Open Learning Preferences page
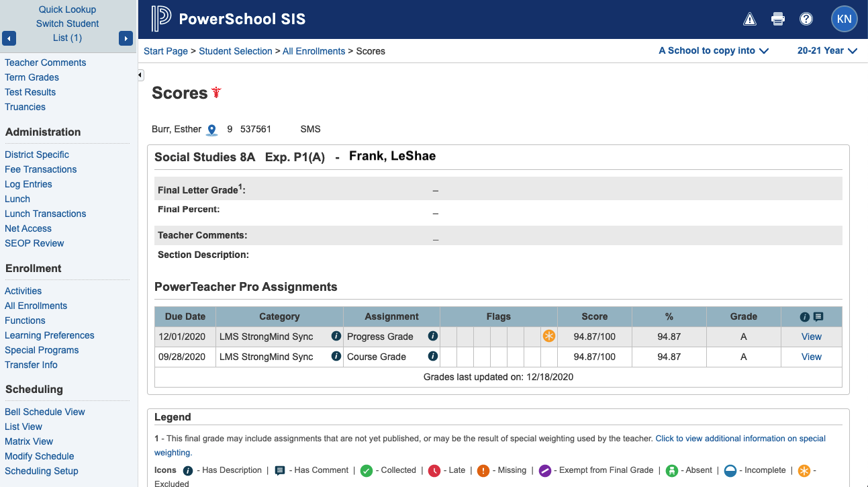The height and width of the screenshot is (487, 868). [x=49, y=335]
